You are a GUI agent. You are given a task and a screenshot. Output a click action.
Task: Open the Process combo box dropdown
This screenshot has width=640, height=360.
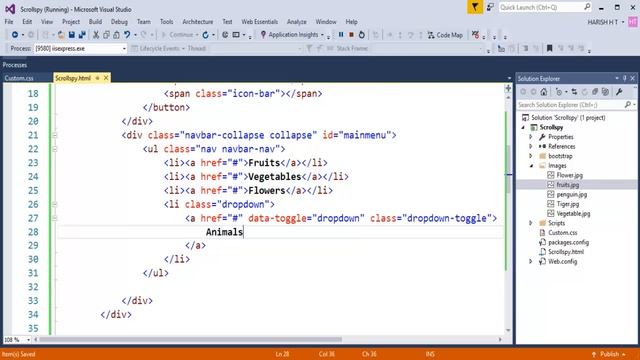[124, 49]
